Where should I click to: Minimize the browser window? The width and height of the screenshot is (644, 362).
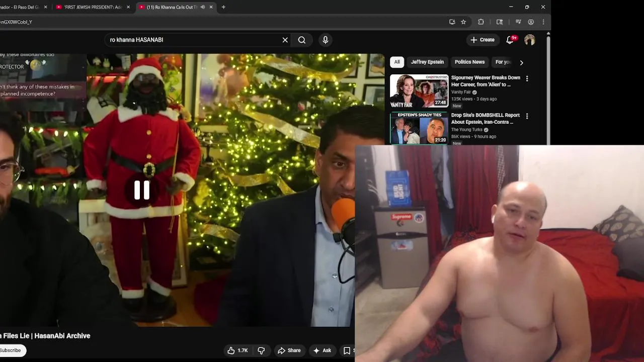(511, 7)
